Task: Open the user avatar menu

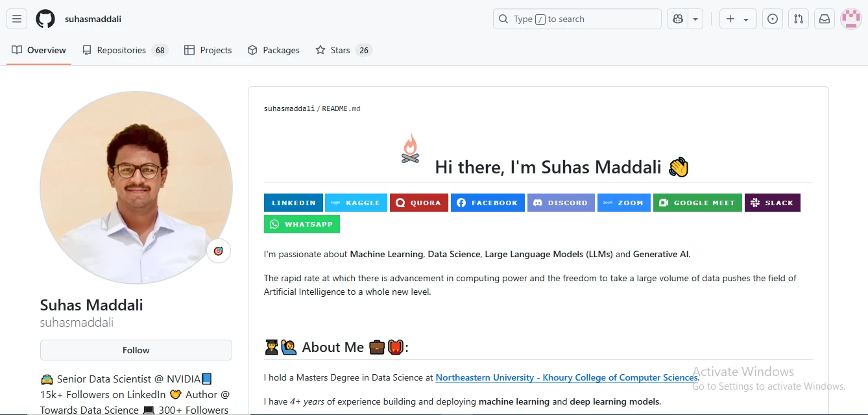Action: pyautogui.click(x=851, y=19)
